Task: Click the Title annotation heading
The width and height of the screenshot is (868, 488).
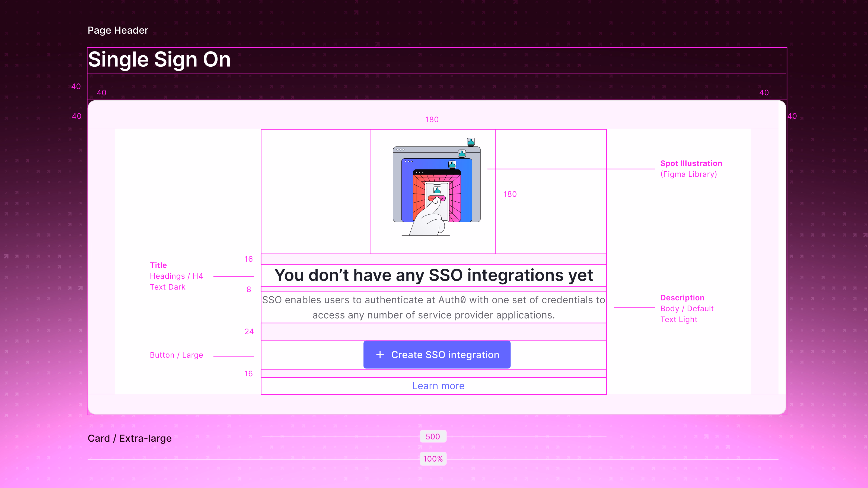Action: tap(158, 265)
